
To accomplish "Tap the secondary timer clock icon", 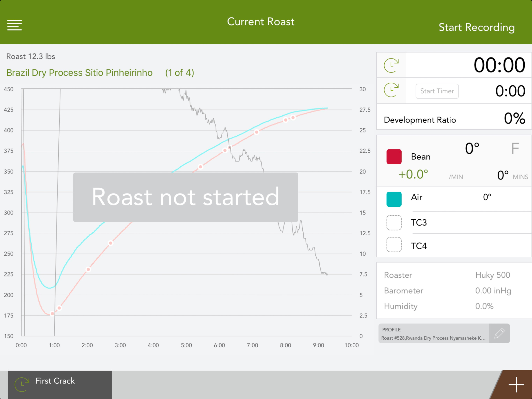I will click(391, 90).
